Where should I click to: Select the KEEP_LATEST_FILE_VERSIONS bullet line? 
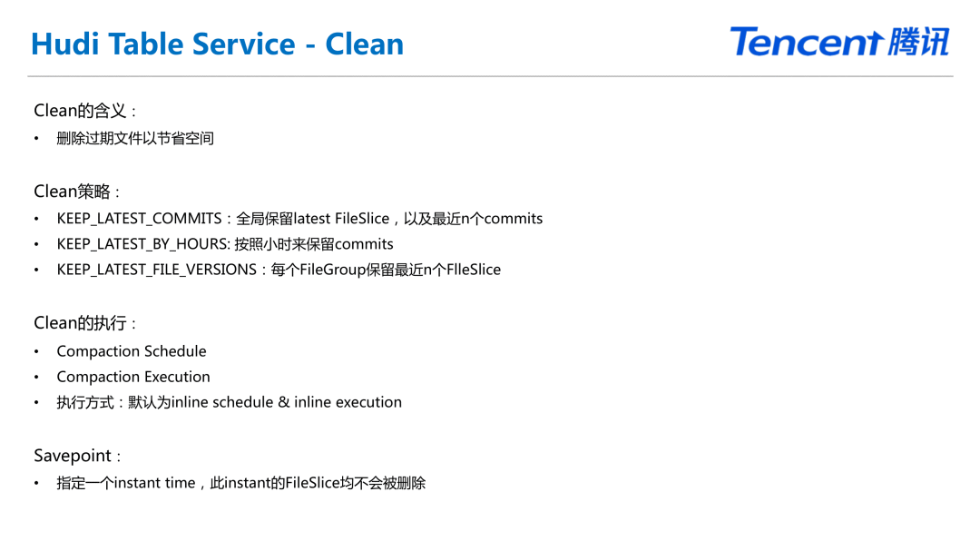(x=279, y=270)
